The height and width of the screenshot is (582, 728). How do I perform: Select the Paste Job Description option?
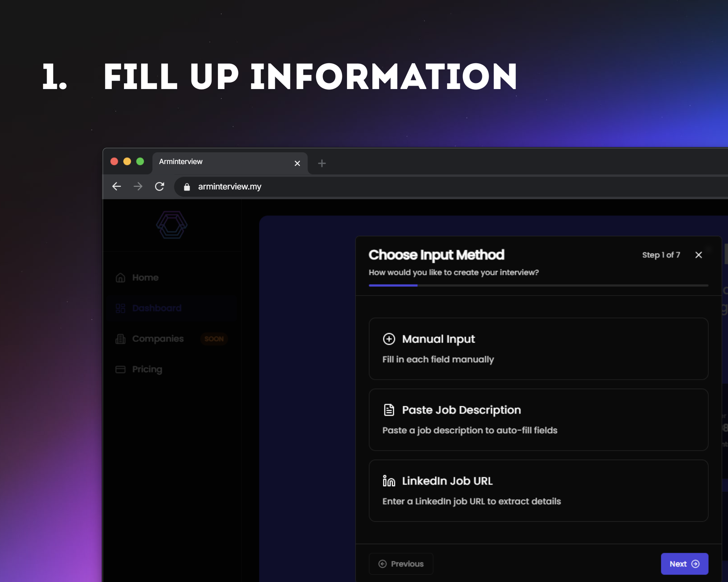[x=538, y=419]
